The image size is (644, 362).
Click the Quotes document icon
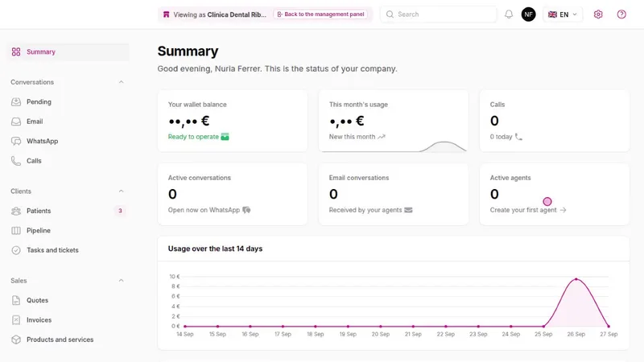pyautogui.click(x=16, y=300)
